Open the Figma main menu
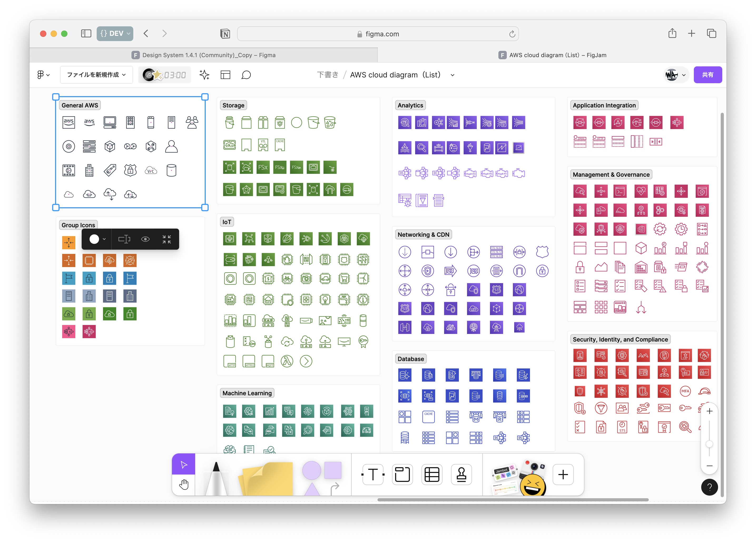The height and width of the screenshot is (543, 756). 43,75
